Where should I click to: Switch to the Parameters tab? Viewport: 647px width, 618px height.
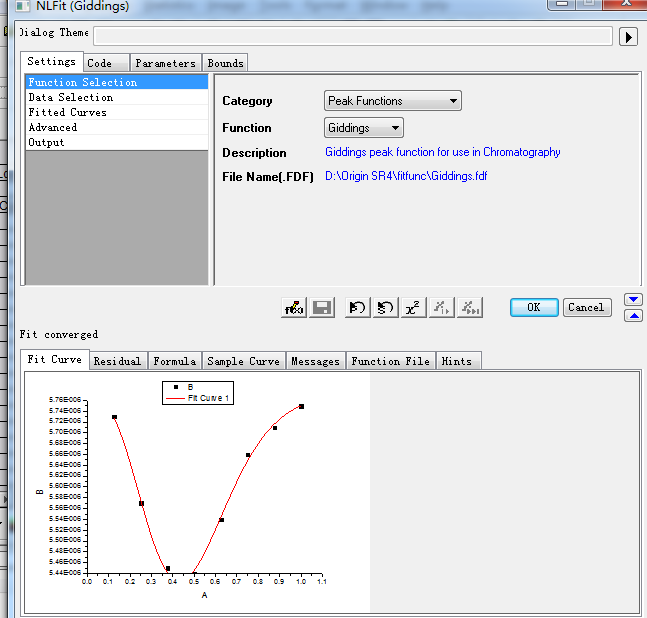165,63
